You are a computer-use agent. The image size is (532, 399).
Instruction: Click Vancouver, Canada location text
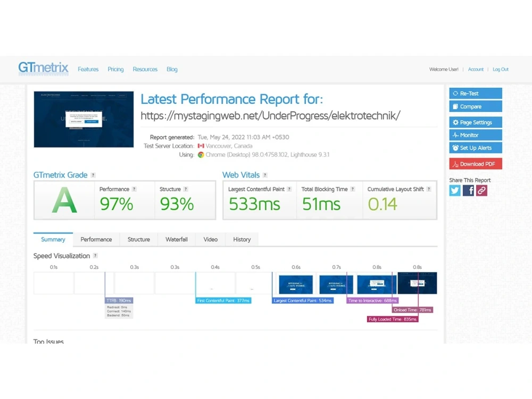(229, 146)
